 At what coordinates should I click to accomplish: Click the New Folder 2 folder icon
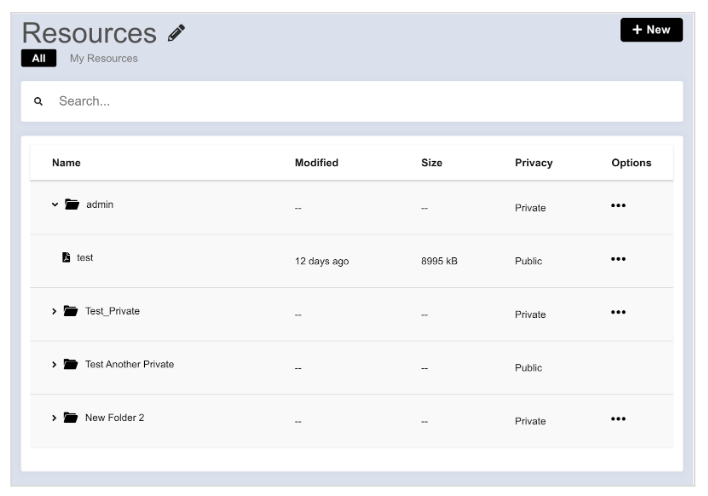[x=70, y=417]
